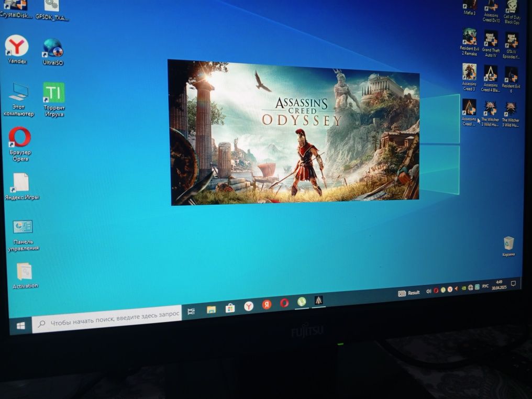Open the Yandex desktop shortcut

pos(17,49)
